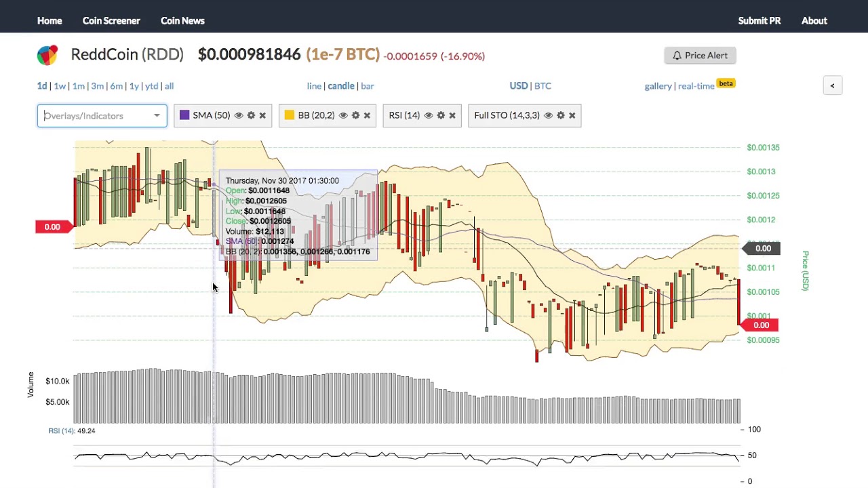This screenshot has width=868, height=488.
Task: Select the 1d time range
Action: [42, 86]
